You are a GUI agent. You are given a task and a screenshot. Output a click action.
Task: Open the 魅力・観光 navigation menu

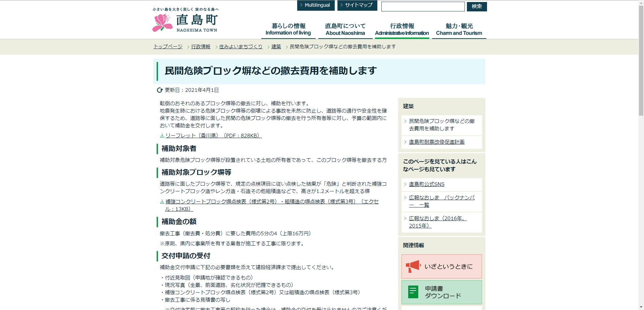459,28
